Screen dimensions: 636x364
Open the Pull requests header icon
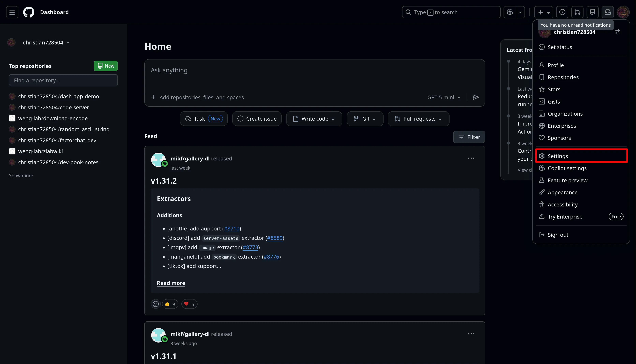(577, 12)
